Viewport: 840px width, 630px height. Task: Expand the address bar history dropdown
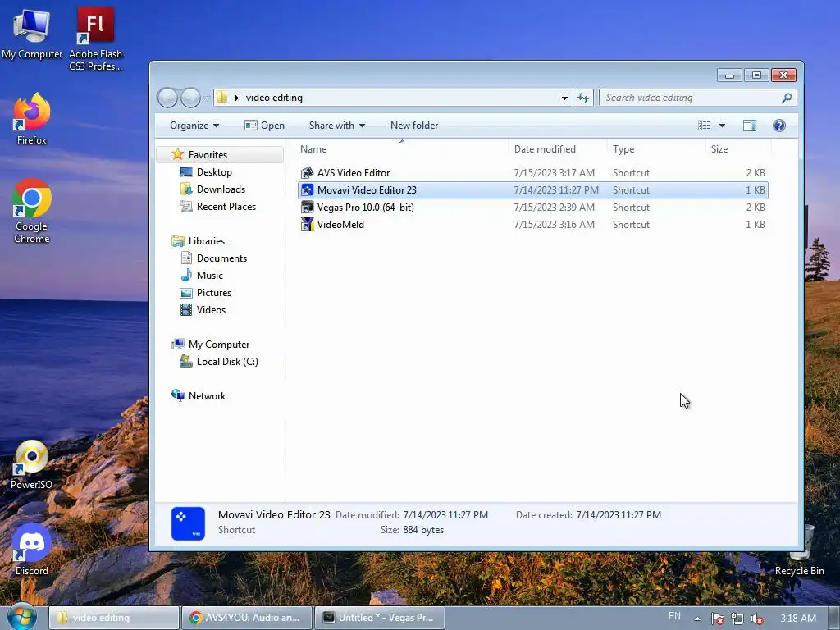pyautogui.click(x=564, y=98)
